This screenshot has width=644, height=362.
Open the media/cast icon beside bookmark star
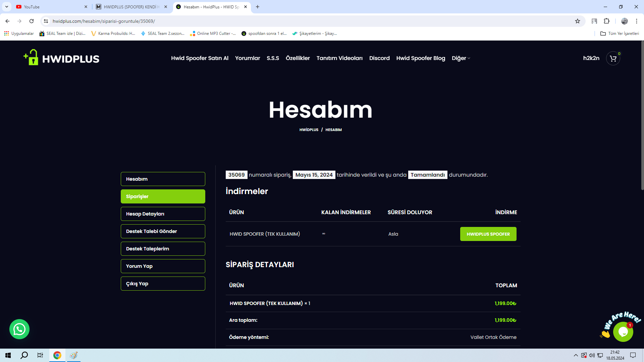point(594,21)
